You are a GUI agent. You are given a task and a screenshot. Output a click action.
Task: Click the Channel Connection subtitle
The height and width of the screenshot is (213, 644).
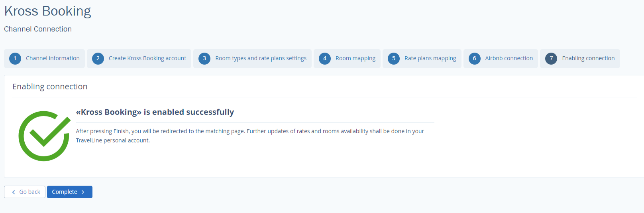pos(38,29)
